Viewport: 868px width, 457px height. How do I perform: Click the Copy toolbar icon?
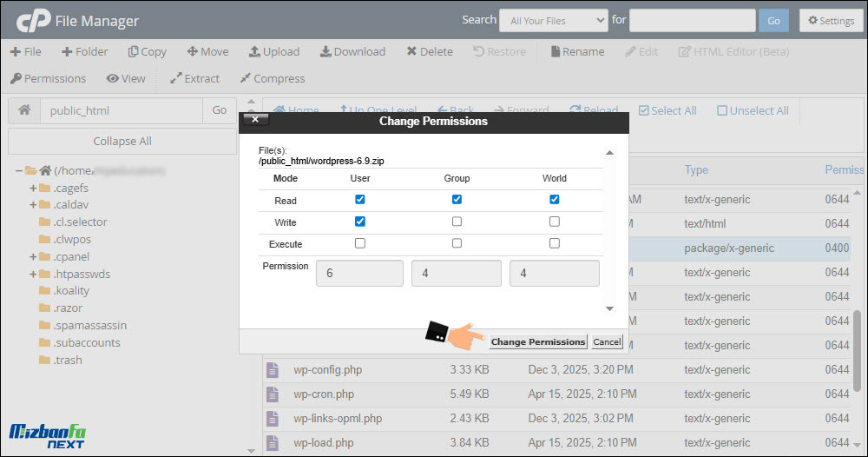(x=134, y=52)
